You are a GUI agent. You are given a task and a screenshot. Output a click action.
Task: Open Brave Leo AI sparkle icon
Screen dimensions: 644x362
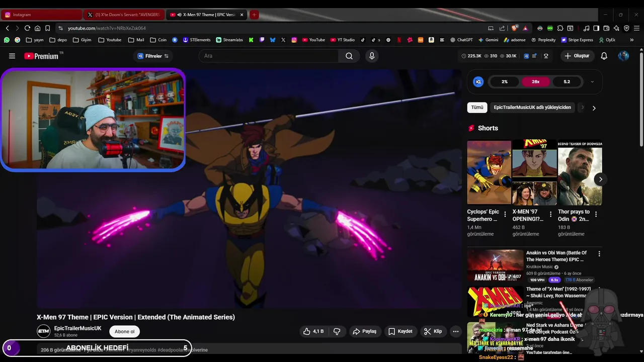click(616, 28)
